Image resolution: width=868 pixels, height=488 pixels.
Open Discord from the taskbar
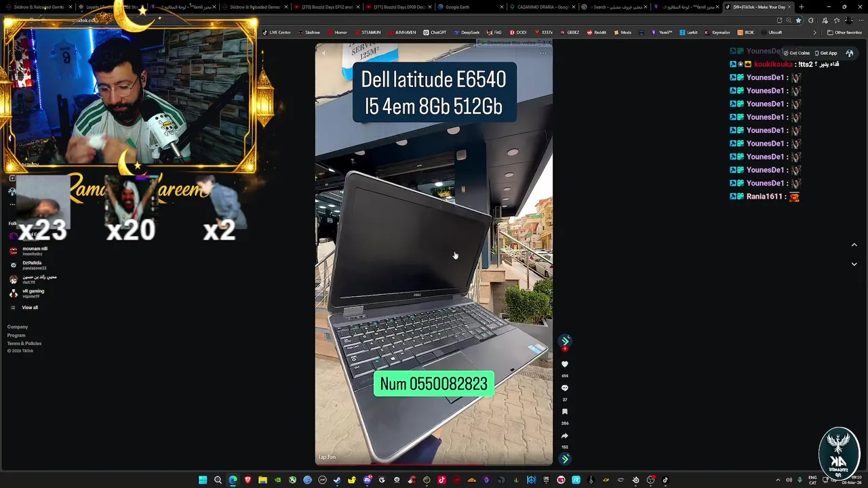pyautogui.click(x=367, y=480)
